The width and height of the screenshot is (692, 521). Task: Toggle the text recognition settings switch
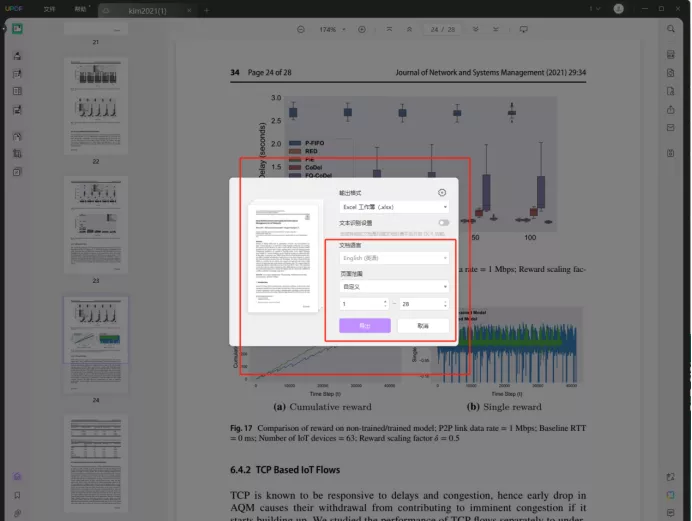(444, 223)
